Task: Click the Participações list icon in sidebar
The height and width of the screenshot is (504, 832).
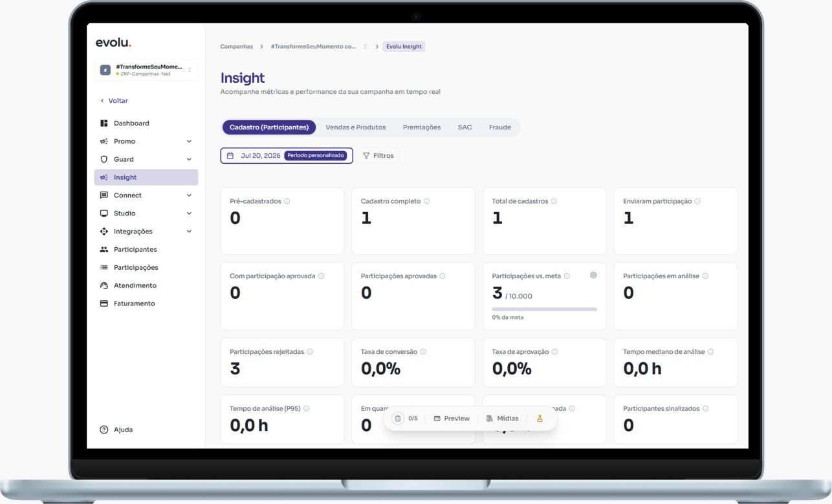Action: (x=104, y=267)
